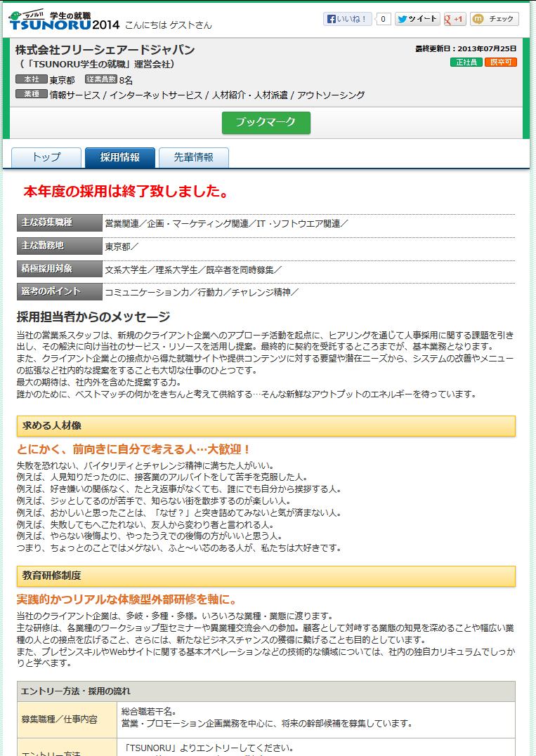Viewport: 536px width, 756px height.
Task: Click the （「TSUNORU学生の就職」運営会社） subtitle
Action: 98,64
